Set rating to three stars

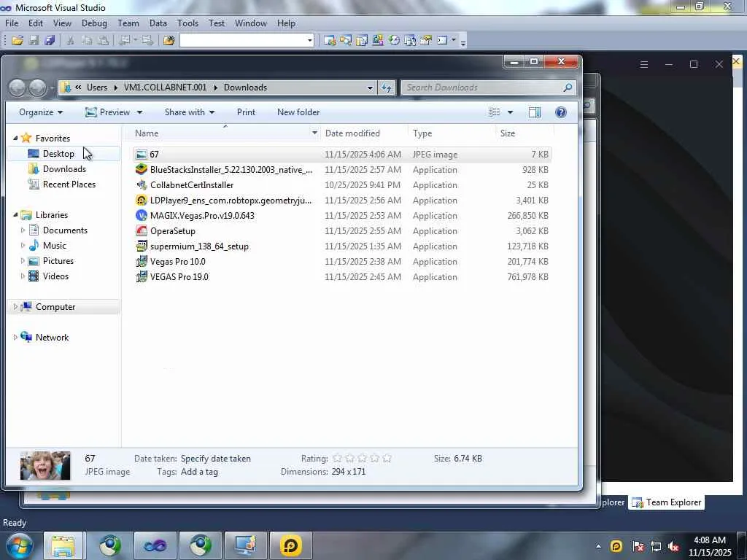[x=362, y=458]
